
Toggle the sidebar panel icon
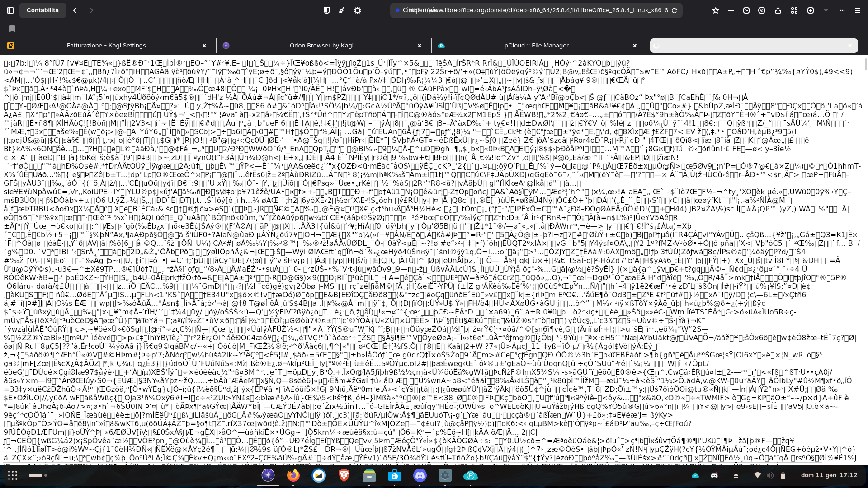point(10,10)
